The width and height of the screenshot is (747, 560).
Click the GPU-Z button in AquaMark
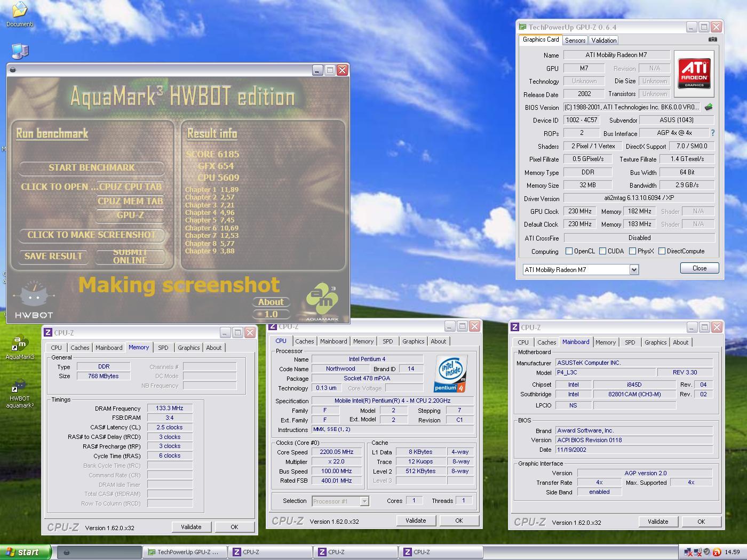(x=130, y=215)
